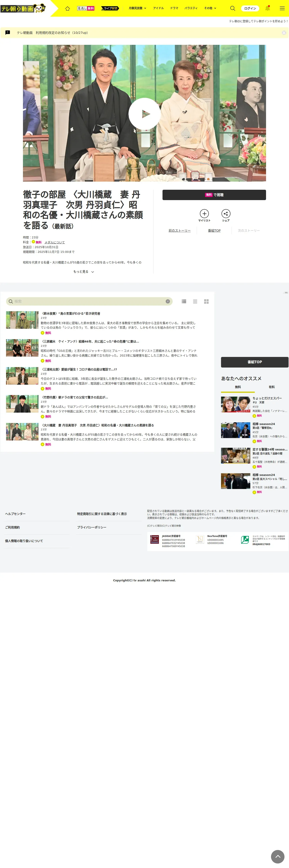Open the search magnifier in header
This screenshot has width=289, height=868.
(233, 8)
